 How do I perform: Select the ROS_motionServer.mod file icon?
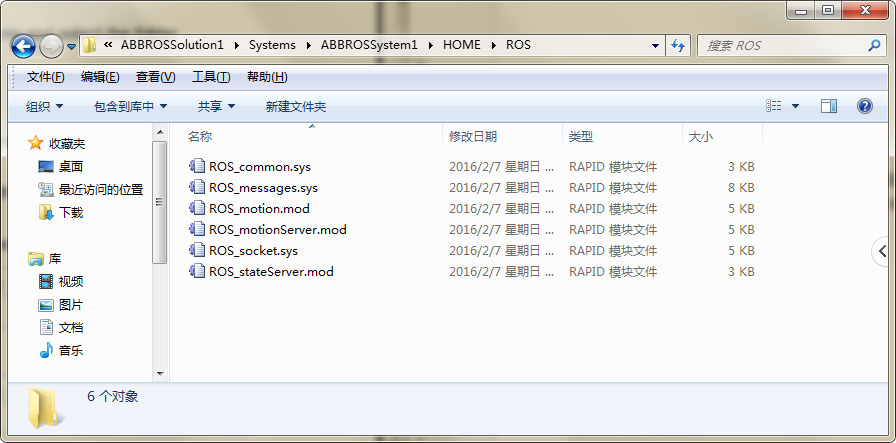[x=197, y=229]
